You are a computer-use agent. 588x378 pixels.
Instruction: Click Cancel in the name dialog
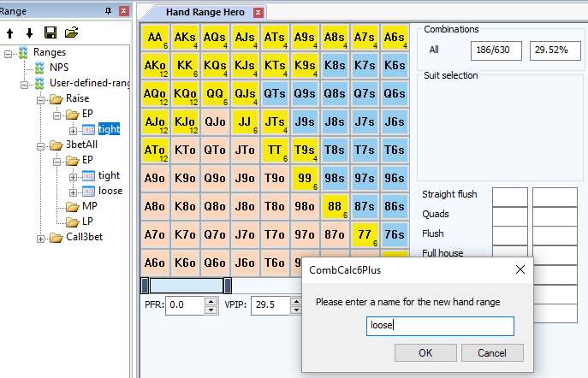pyautogui.click(x=491, y=352)
